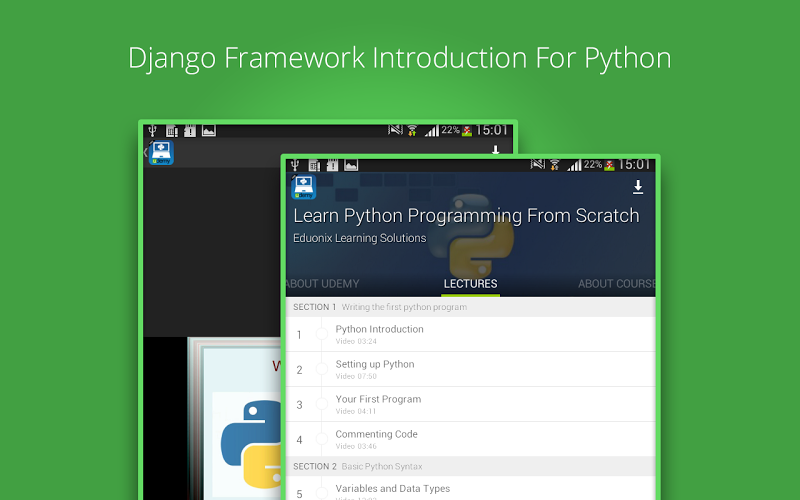
Task: Tap the course title Learn Python Programming From Scratch
Action: pyautogui.click(x=466, y=216)
